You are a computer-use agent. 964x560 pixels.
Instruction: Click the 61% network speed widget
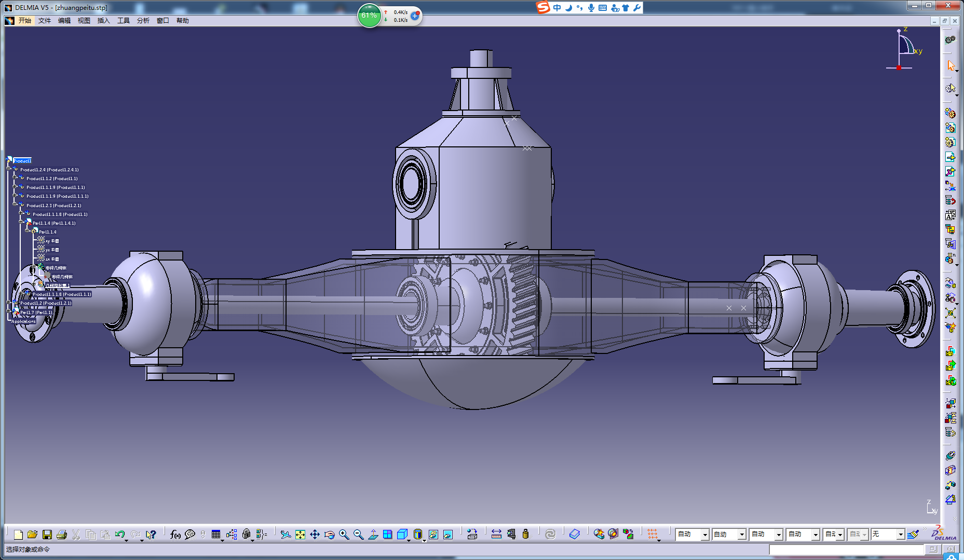[369, 16]
